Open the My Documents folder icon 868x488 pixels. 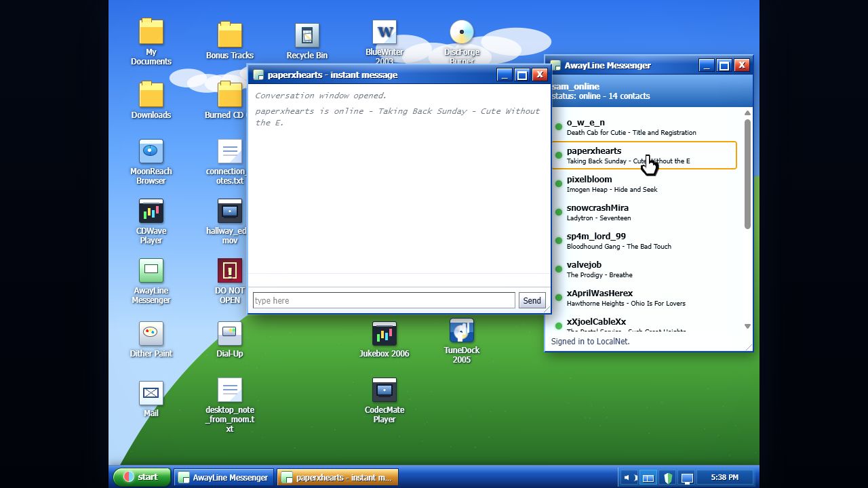pos(151,42)
